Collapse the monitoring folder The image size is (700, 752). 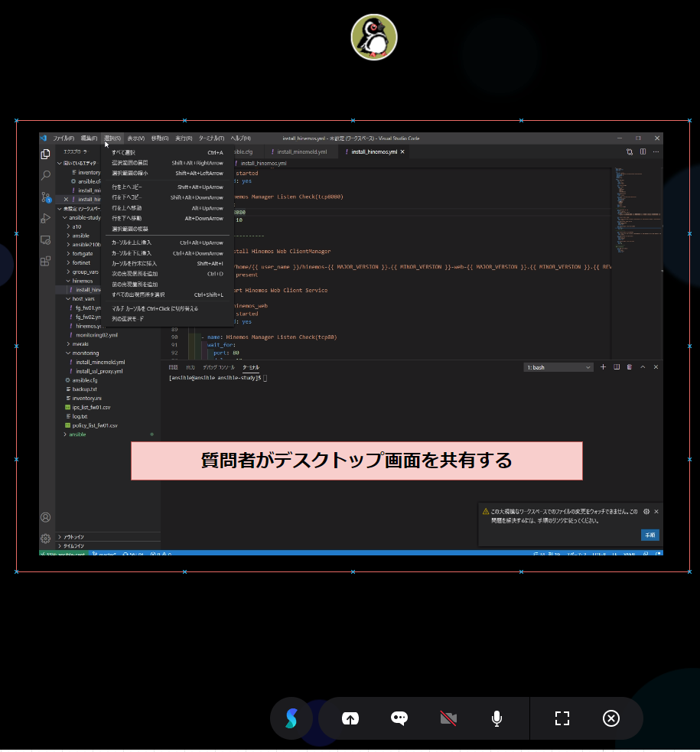85,353
